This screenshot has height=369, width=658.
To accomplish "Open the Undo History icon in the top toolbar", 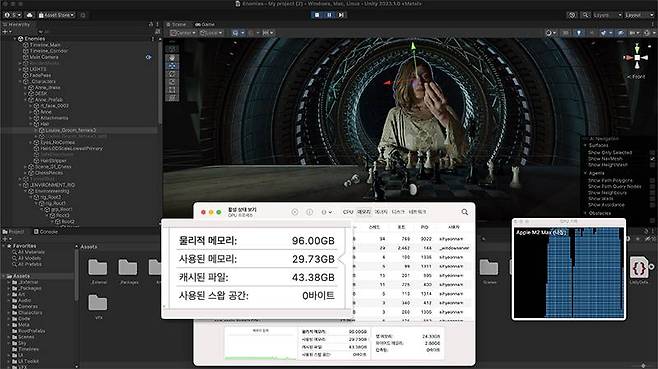I will [x=572, y=15].
